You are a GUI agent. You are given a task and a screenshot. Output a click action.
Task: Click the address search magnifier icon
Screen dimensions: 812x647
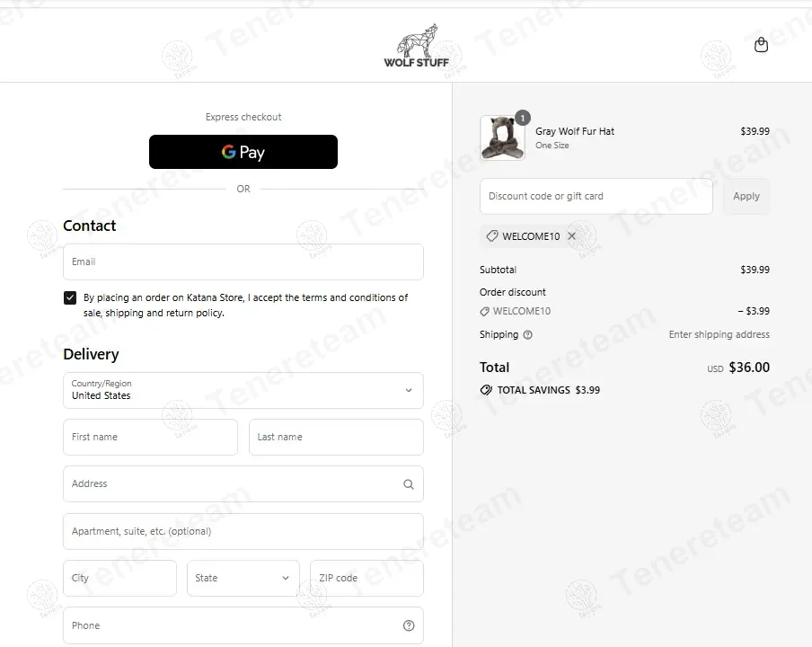409,484
